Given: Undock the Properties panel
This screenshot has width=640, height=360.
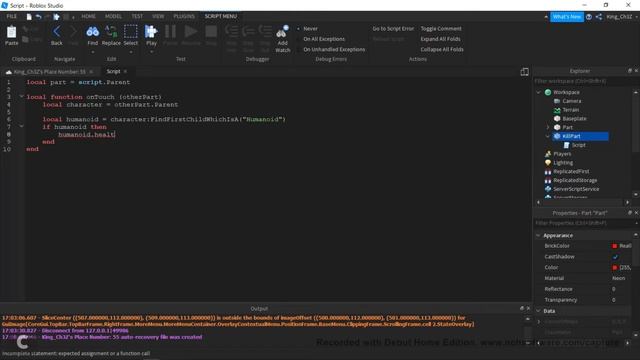Looking at the screenshot, I should click(x=630, y=213).
